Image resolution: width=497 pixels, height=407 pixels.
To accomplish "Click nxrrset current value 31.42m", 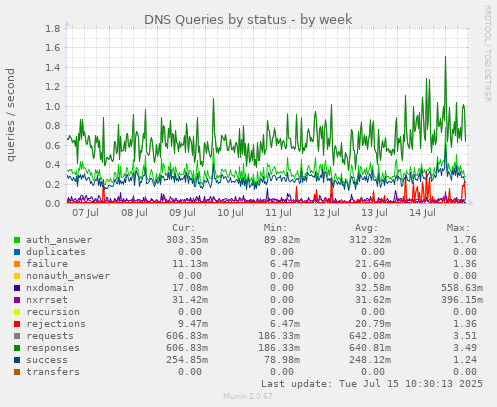I will (190, 300).
